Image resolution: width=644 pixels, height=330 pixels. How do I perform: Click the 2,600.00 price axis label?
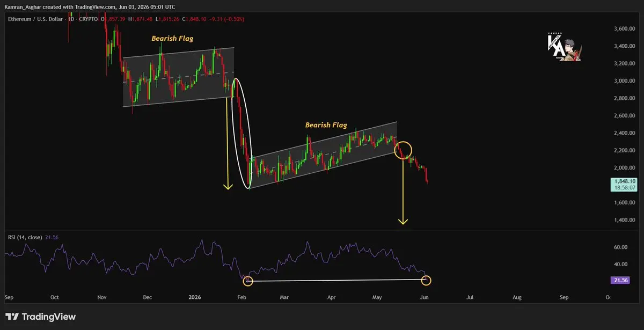(625, 115)
